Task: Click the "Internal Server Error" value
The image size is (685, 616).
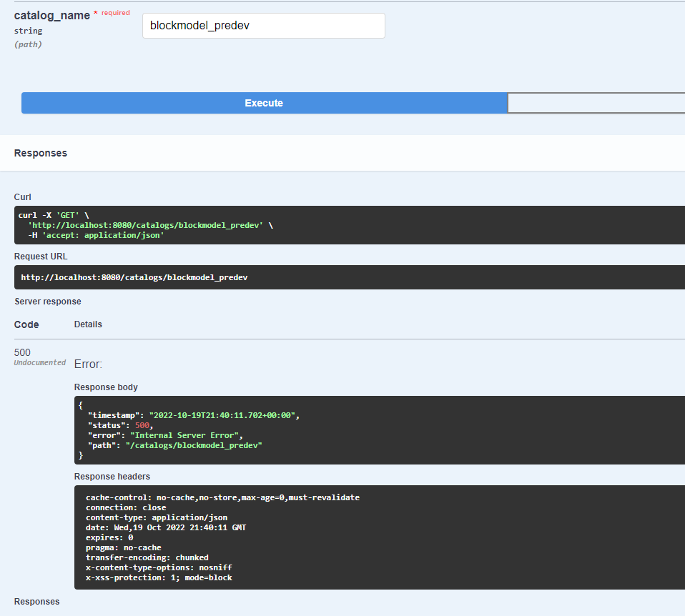Action: tap(186, 435)
